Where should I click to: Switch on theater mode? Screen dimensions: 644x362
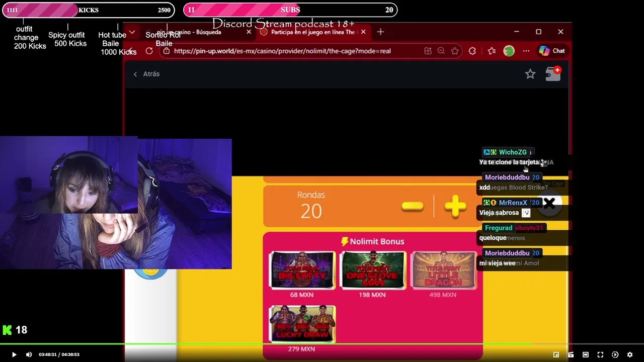coord(586,354)
